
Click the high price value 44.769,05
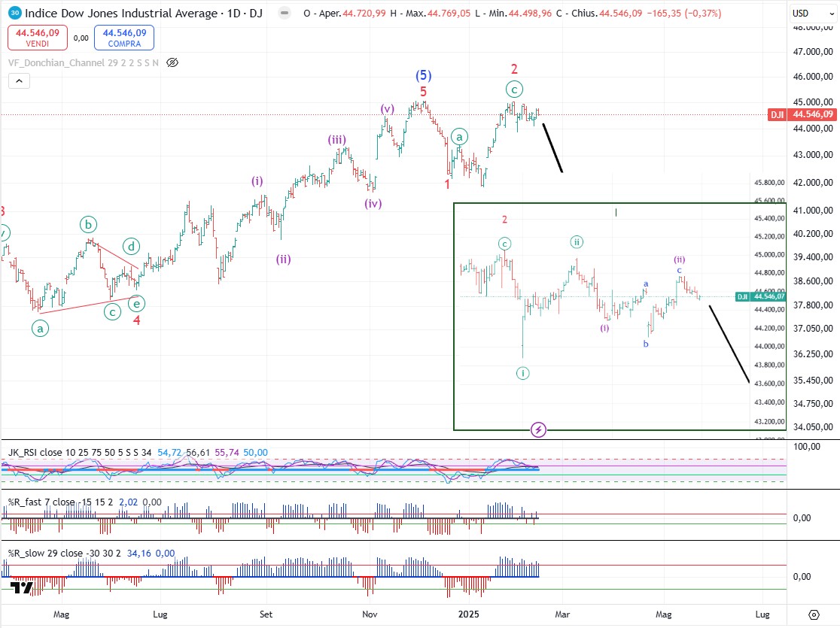pyautogui.click(x=449, y=13)
